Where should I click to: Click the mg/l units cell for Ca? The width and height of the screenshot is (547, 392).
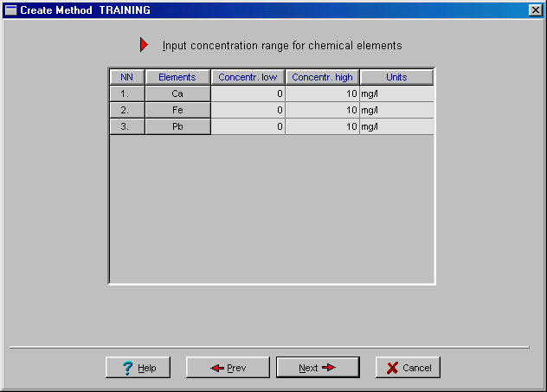[x=397, y=93]
